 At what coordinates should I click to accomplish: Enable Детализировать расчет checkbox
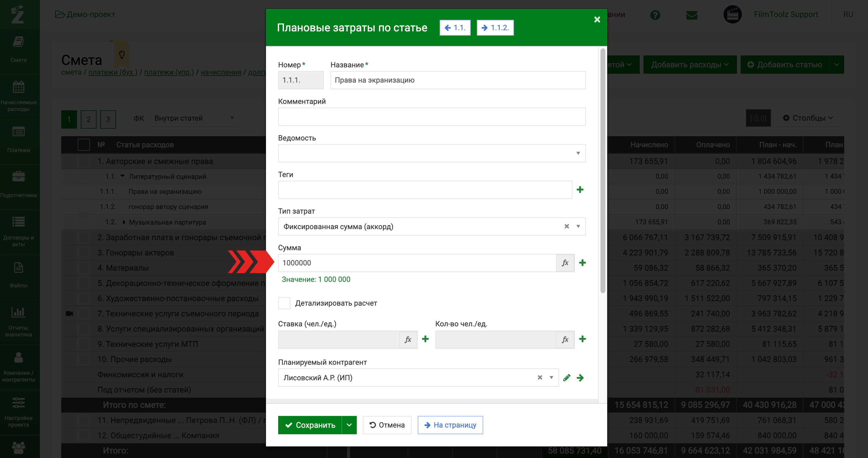point(284,303)
